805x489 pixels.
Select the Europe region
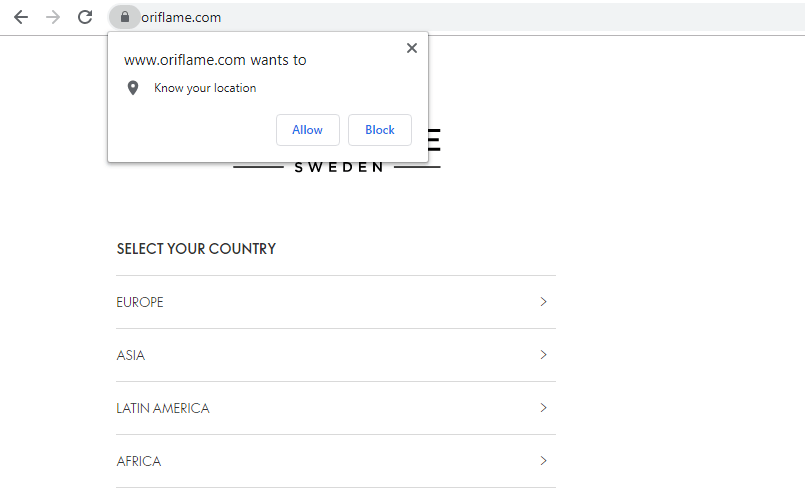click(140, 302)
